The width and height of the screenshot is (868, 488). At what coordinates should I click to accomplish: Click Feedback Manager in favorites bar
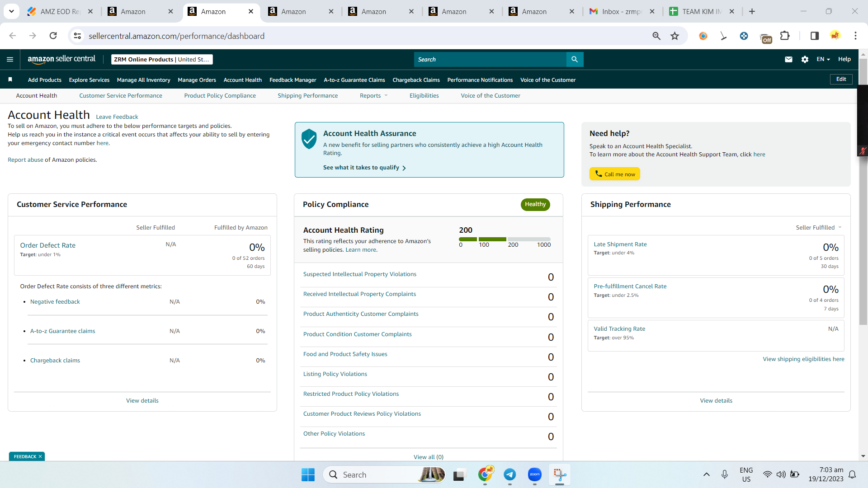click(x=293, y=80)
